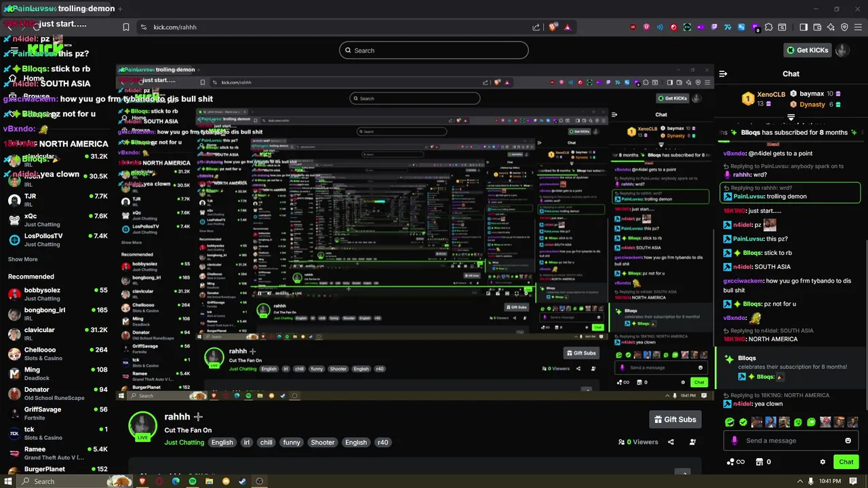Open Brave Shields lion icon in address bar
Viewport: 868px width, 488px height.
(553, 27)
